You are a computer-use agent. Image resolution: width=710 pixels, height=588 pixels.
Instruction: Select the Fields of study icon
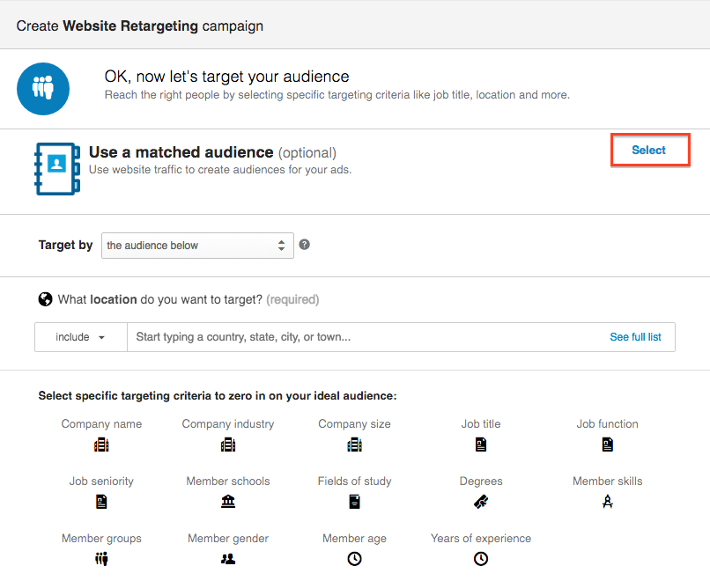point(354,502)
